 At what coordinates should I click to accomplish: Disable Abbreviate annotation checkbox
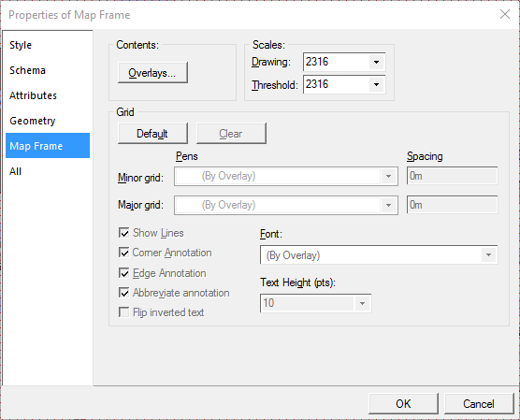124,293
